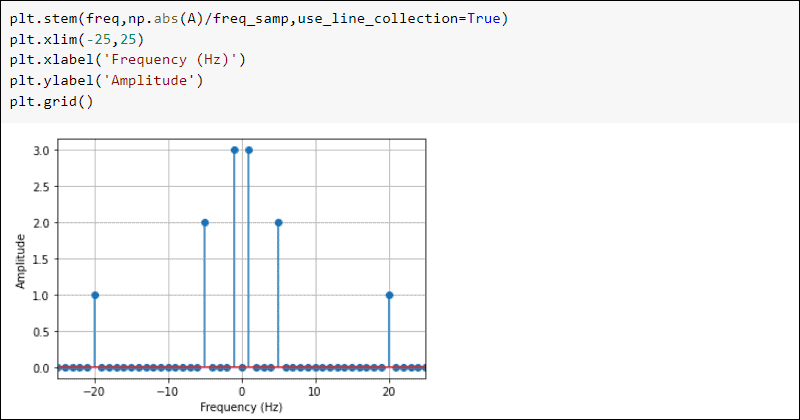800x420 pixels.
Task: Click the −10 x-axis tick label
Action: [167, 391]
